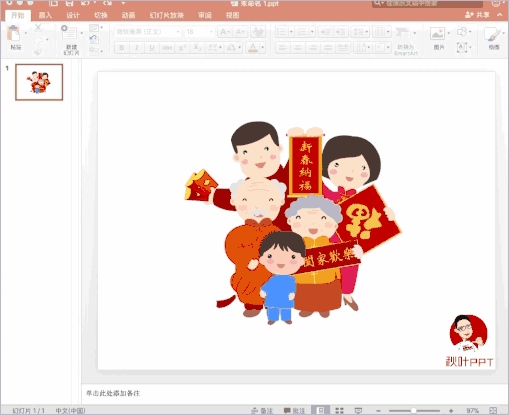Switch to Slide Sorter view in status bar

(339, 410)
